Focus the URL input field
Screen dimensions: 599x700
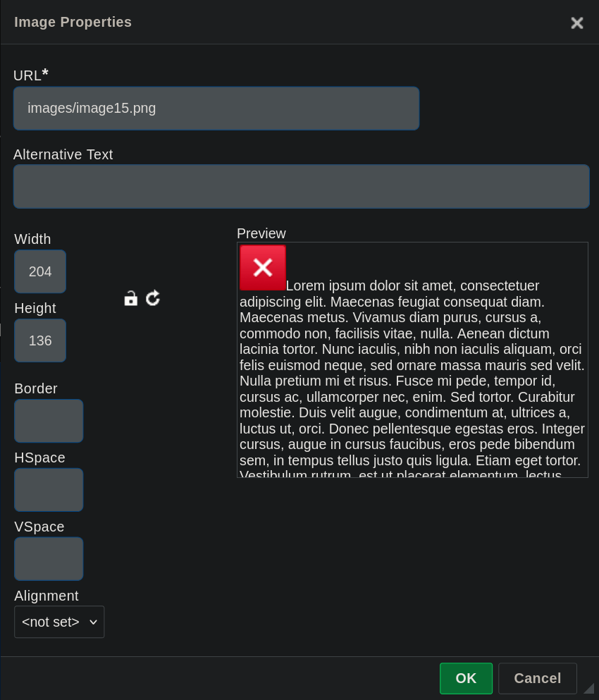[x=216, y=109]
